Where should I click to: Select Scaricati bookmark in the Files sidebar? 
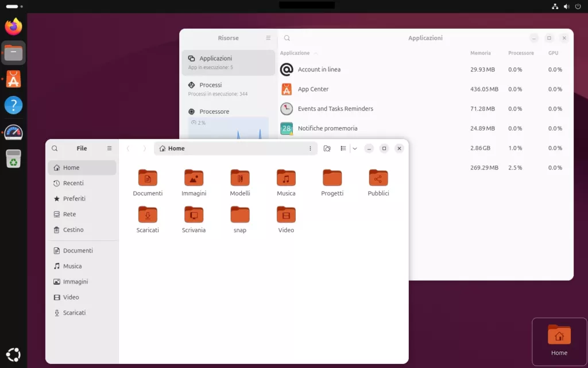[82, 313]
